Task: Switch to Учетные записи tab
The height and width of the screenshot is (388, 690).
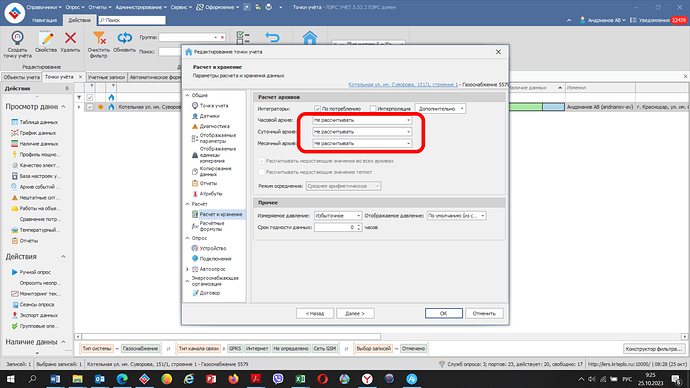Action: tap(106, 77)
